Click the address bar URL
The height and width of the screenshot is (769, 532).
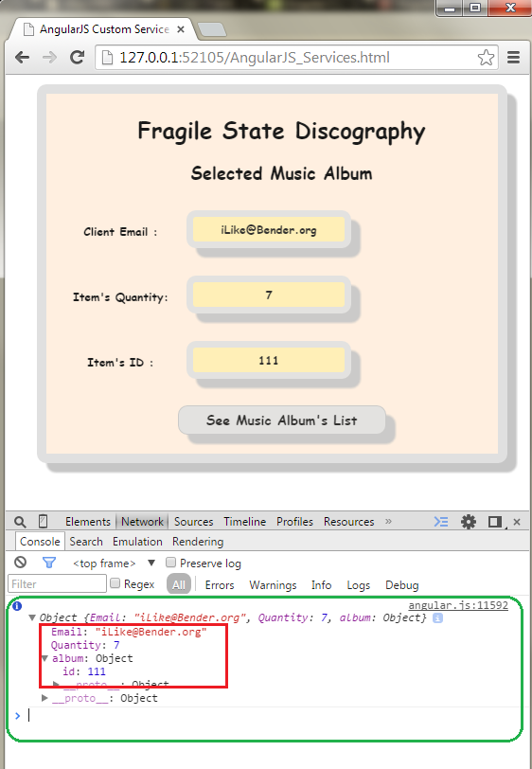[x=255, y=58]
